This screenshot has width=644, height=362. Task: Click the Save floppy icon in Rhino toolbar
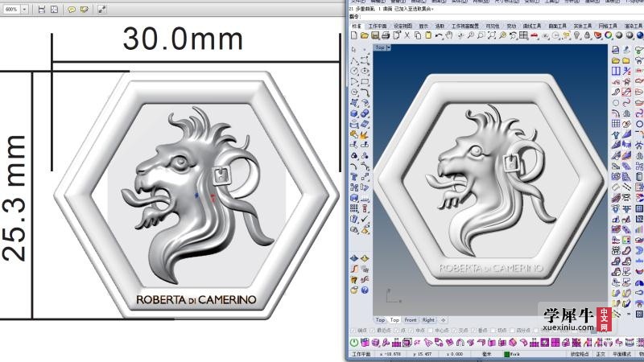coord(375,35)
